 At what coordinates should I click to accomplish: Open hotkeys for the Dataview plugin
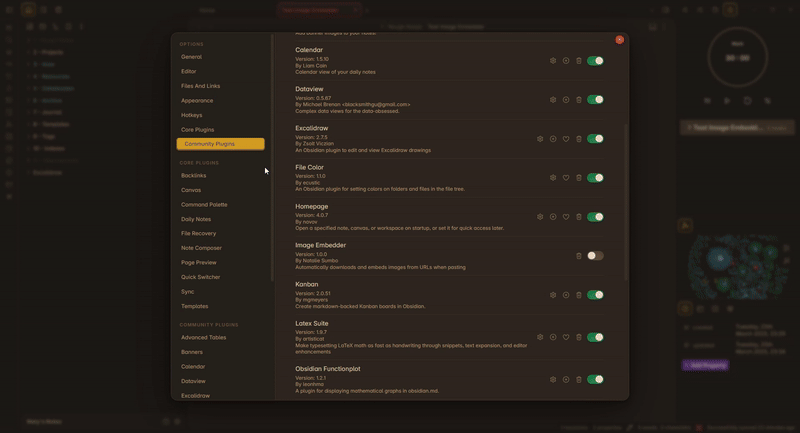coord(566,100)
